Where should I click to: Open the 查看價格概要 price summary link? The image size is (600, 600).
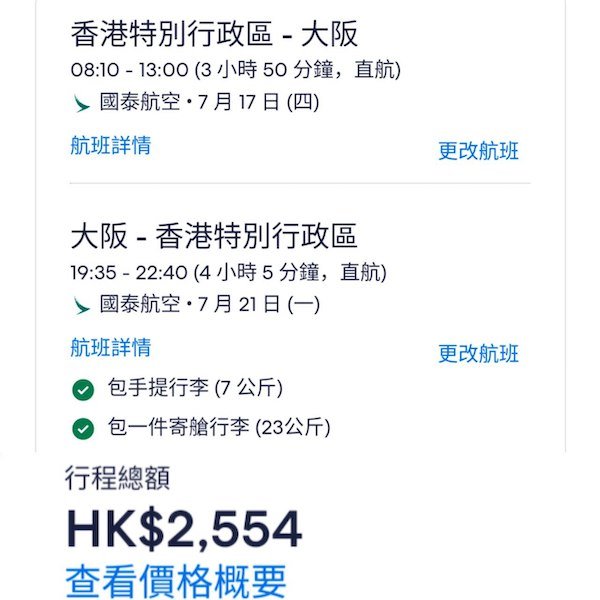176,579
